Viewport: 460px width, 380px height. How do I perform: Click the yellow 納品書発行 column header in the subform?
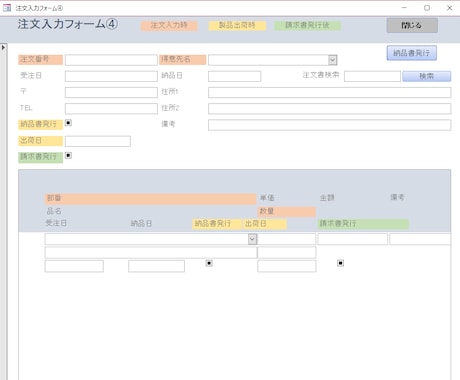(217, 224)
